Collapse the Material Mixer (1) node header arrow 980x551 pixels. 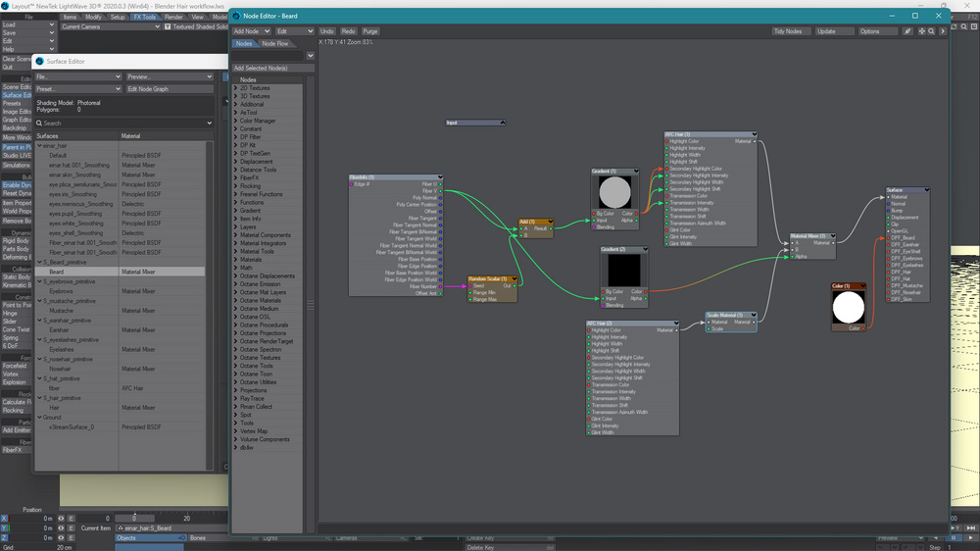coord(833,236)
